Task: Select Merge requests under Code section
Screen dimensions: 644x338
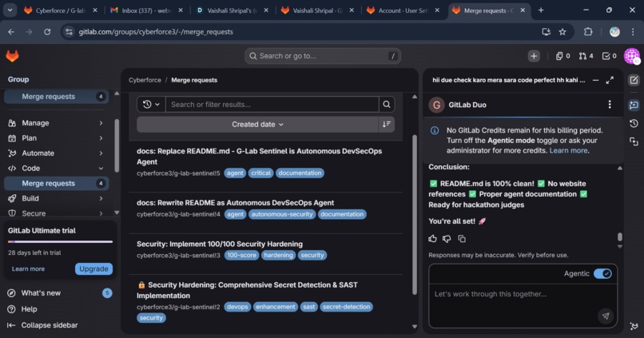Action: pyautogui.click(x=56, y=183)
